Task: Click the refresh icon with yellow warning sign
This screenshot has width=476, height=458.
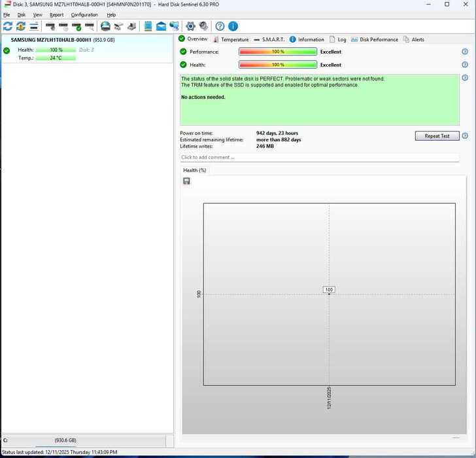Action: [21, 26]
